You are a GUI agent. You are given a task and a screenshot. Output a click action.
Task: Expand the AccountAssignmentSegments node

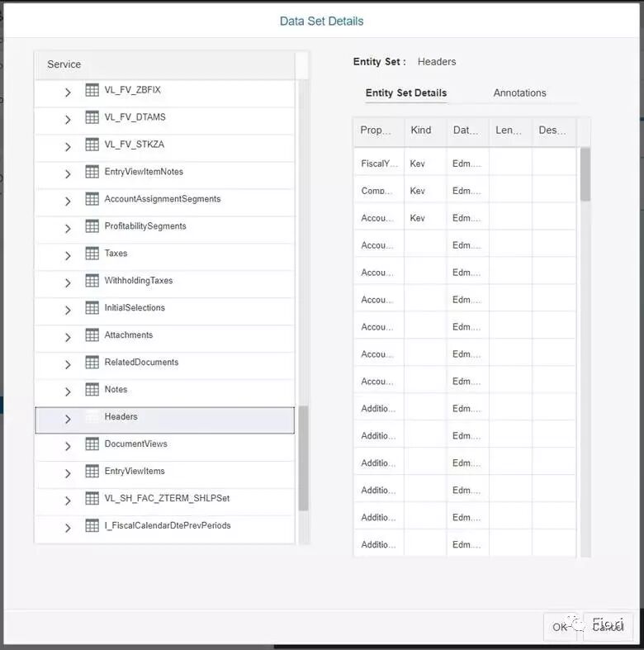(68, 202)
